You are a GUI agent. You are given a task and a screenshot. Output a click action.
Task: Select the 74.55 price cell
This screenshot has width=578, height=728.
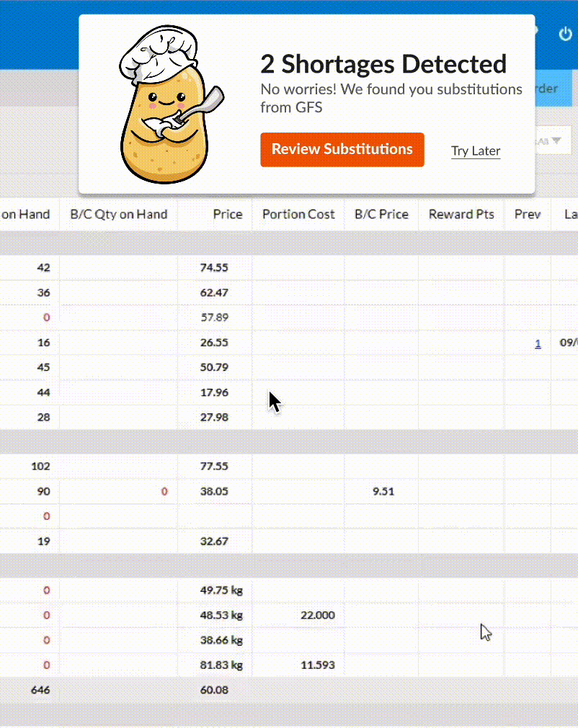(x=214, y=267)
